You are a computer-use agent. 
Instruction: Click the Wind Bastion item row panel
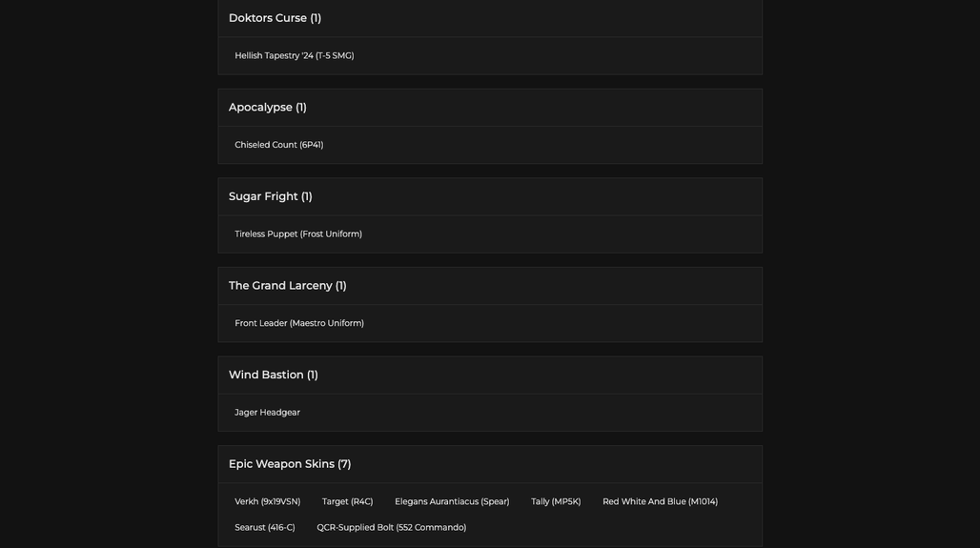(x=490, y=413)
